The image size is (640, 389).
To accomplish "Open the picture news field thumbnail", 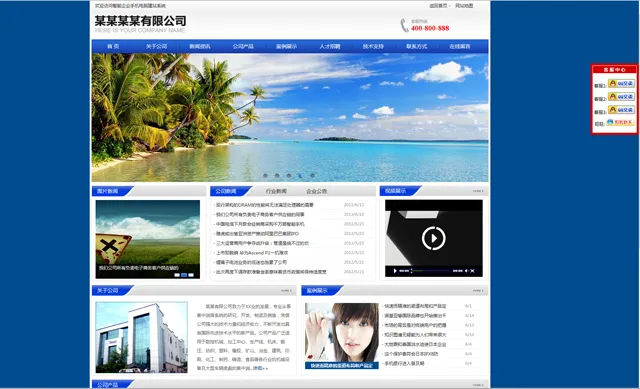I will [148, 239].
